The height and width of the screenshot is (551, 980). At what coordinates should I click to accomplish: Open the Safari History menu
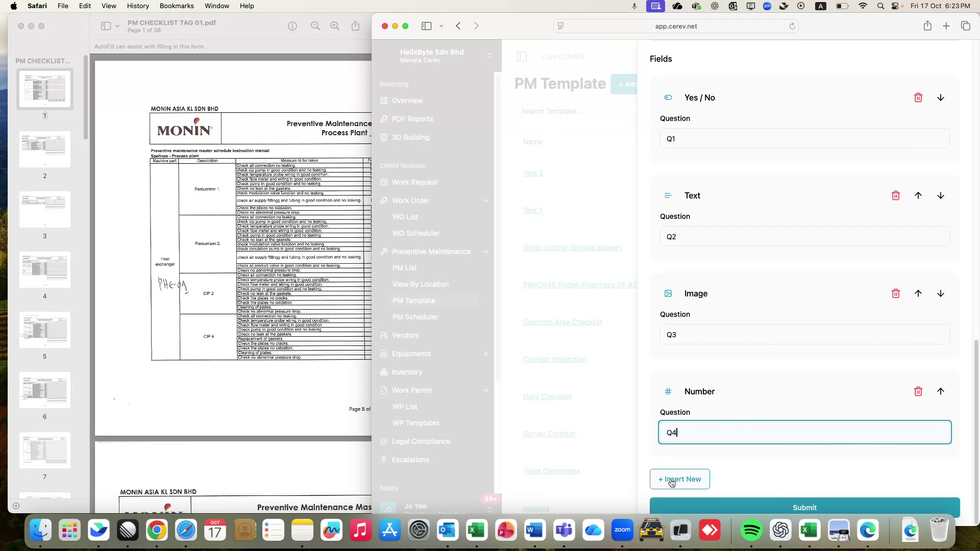138,6
